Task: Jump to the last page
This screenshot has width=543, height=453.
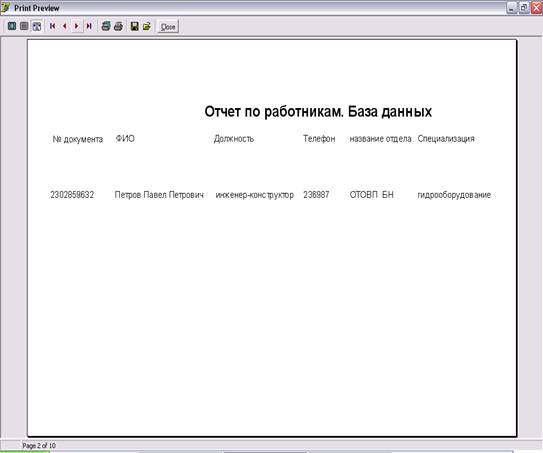Action: click(89, 26)
